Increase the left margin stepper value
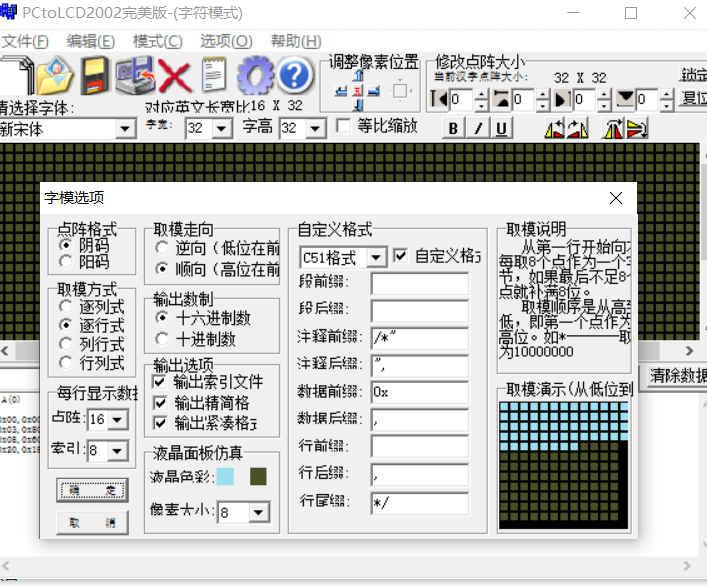Screen dimensions: 707x587 (x=482, y=94)
